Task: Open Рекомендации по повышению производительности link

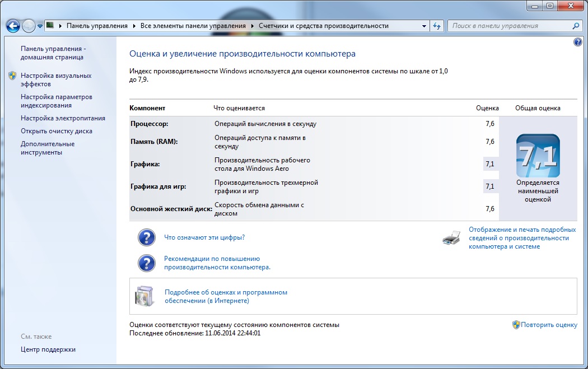Action: tap(217, 263)
